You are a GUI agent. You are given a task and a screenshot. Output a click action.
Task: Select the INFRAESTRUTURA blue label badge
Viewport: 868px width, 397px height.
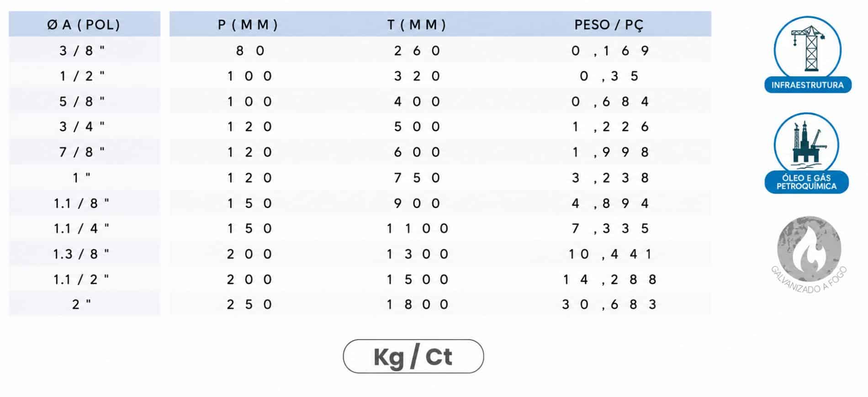(808, 85)
